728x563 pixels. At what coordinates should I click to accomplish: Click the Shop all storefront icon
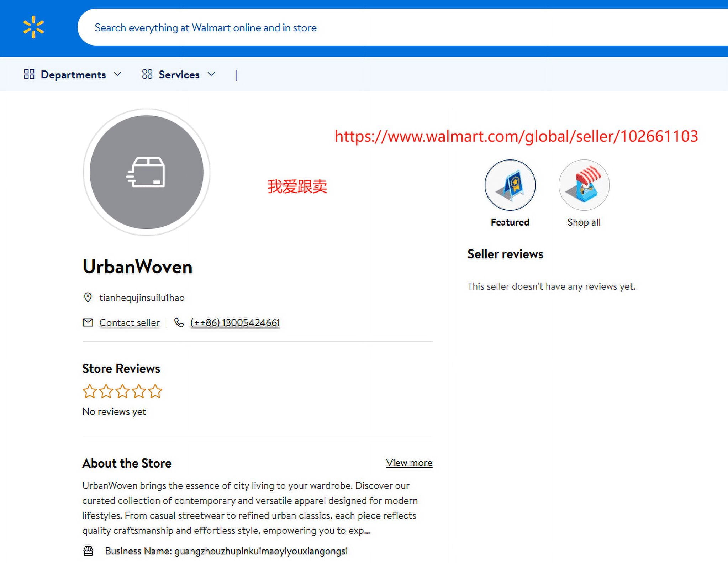pos(584,185)
